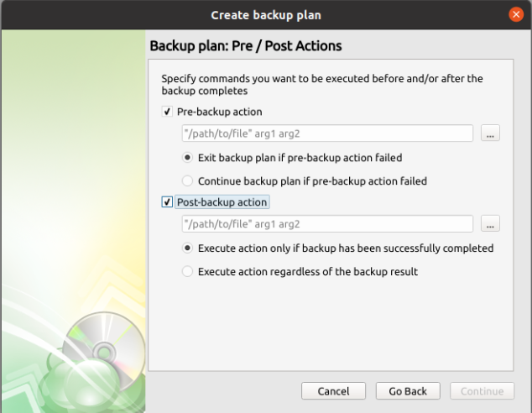This screenshot has width=532, height=413.
Task: Uncheck the Pre-backup action checkbox
Action: click(168, 112)
